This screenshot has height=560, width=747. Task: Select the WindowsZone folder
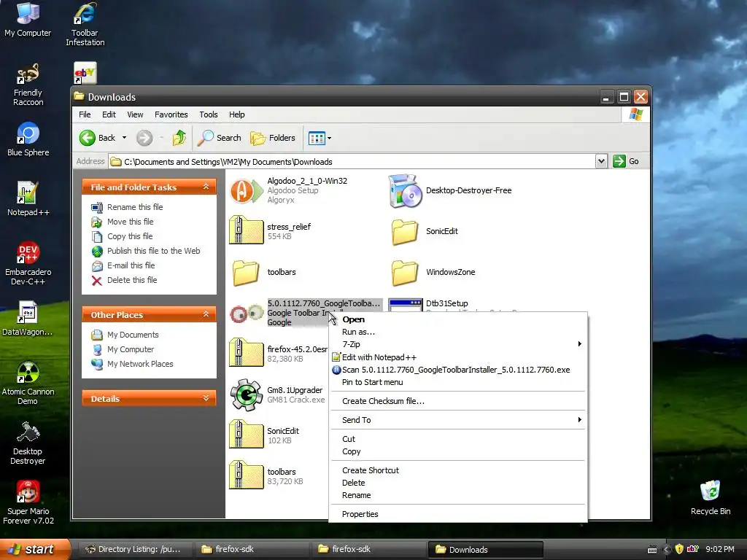pyautogui.click(x=433, y=272)
